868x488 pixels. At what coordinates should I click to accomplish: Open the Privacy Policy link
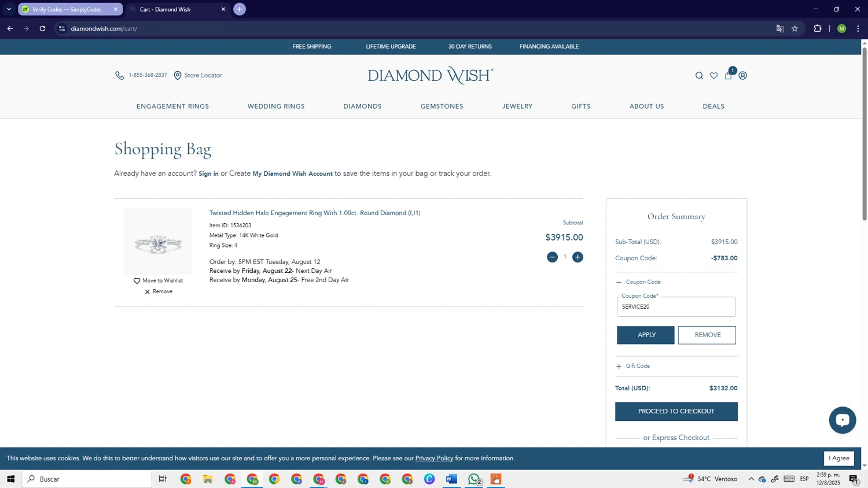click(434, 459)
